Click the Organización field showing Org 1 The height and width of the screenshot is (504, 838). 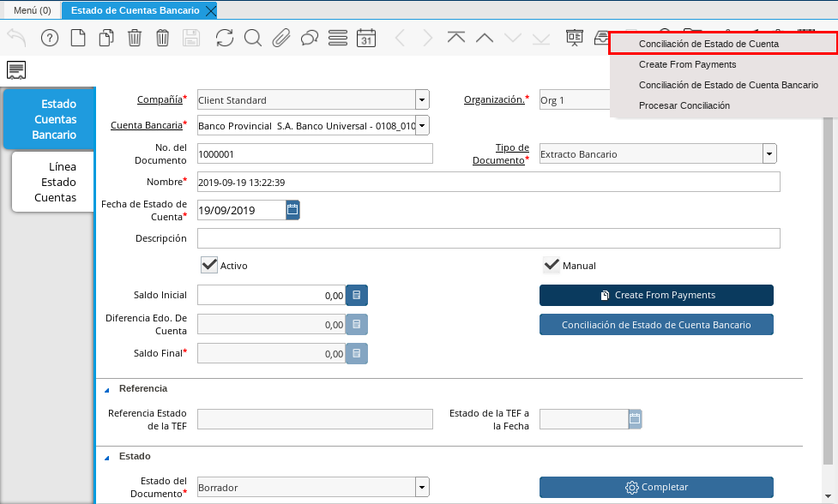coord(575,99)
